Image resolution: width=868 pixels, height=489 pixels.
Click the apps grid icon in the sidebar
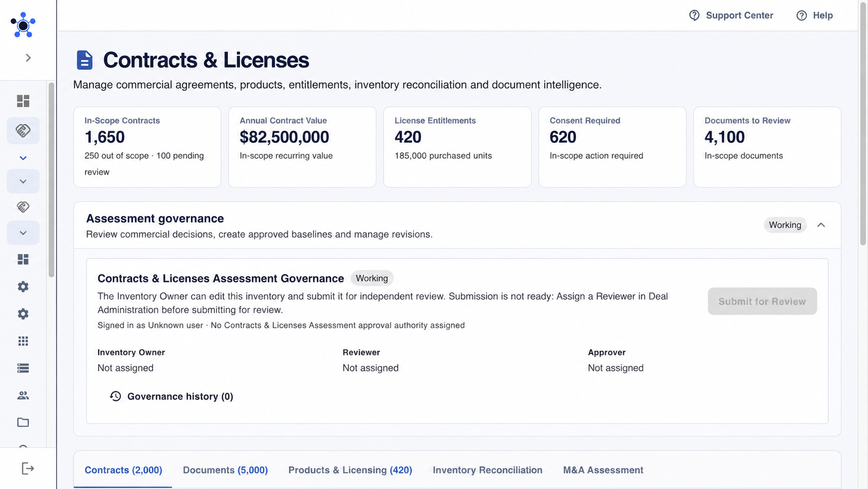23,341
